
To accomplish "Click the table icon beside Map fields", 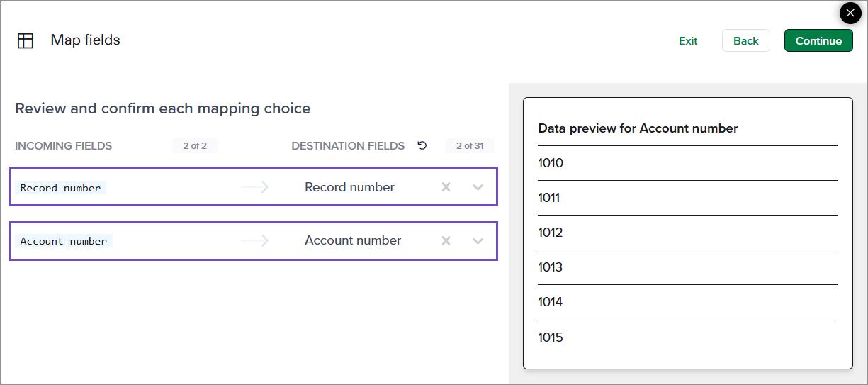I will (26, 40).
